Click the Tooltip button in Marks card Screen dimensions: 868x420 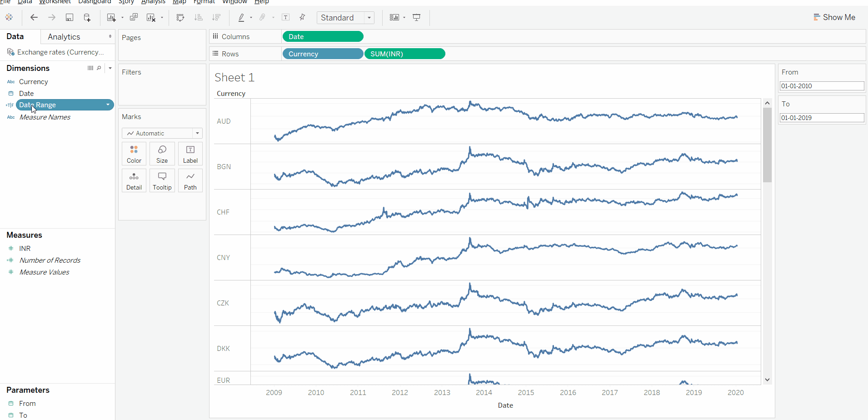point(162,180)
